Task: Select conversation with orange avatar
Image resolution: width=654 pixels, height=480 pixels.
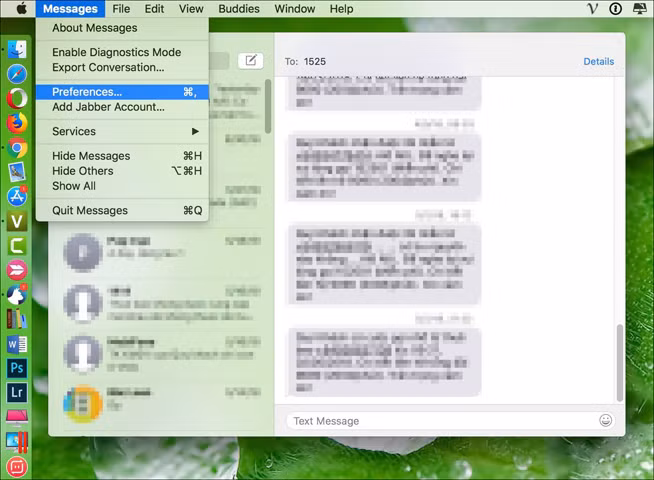Action: point(161,403)
